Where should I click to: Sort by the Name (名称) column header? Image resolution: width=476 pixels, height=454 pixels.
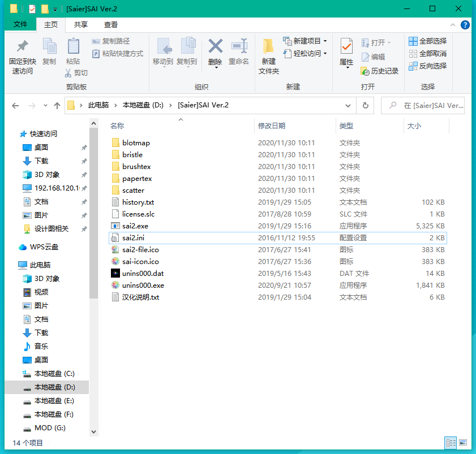[x=117, y=126]
